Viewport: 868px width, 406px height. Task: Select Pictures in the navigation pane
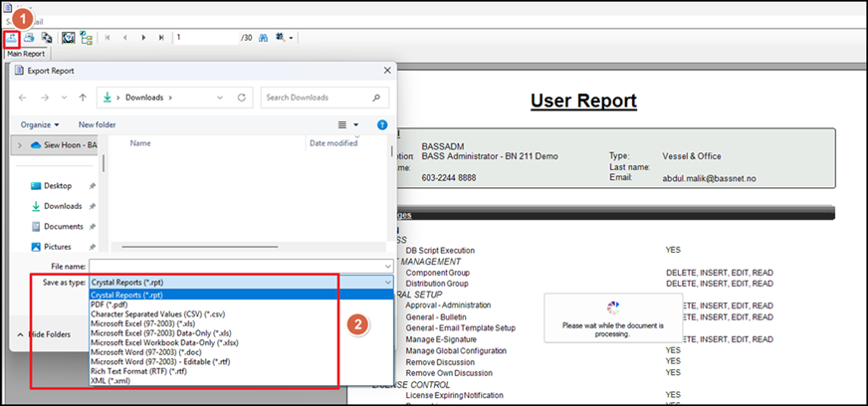[x=58, y=247]
